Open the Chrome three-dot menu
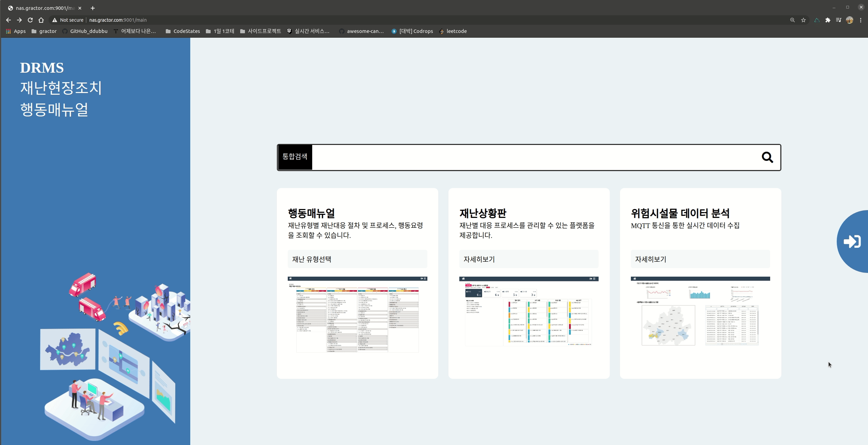The image size is (868, 445). [x=861, y=20]
